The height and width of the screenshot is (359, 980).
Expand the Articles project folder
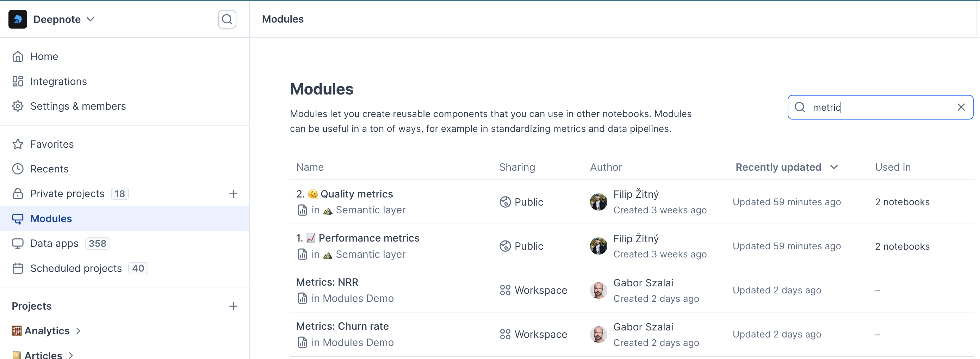pyautogui.click(x=71, y=355)
